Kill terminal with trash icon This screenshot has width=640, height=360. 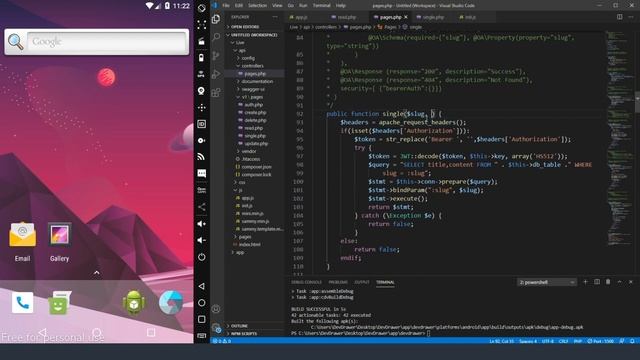tap(608, 282)
